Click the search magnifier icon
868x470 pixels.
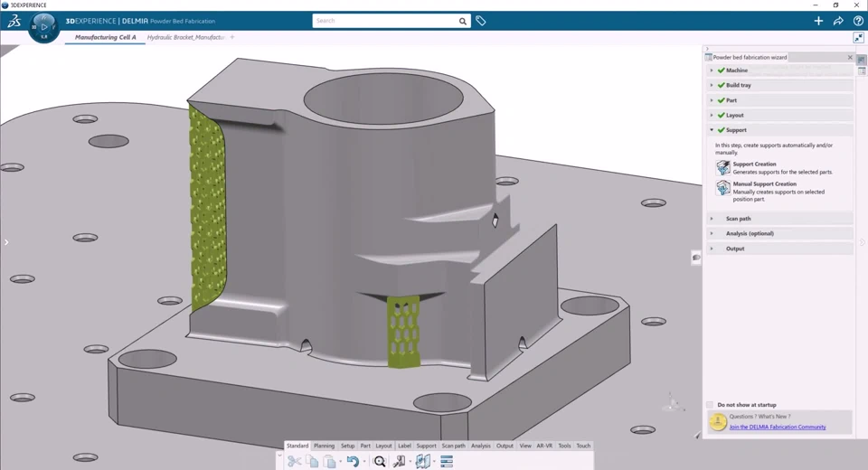pyautogui.click(x=462, y=21)
